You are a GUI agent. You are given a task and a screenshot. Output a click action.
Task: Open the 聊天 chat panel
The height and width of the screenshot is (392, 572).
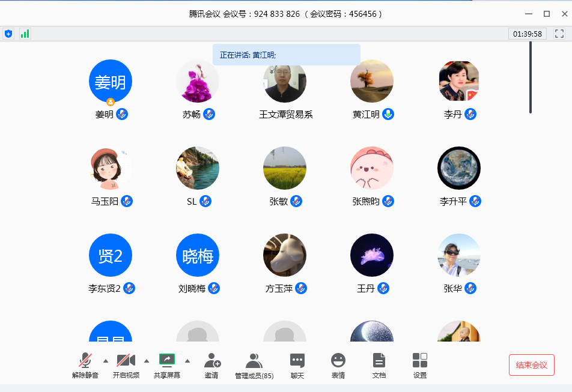pos(297,366)
